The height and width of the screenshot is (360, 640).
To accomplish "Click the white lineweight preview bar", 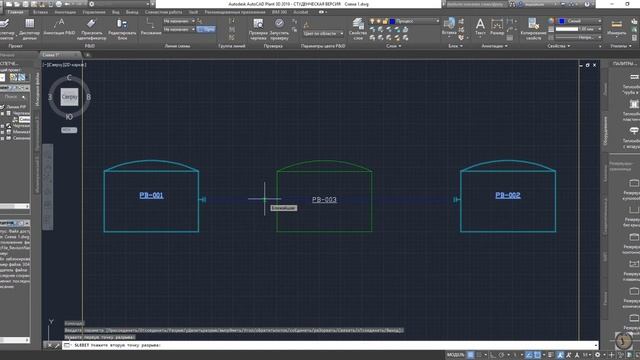I will coord(567,29).
